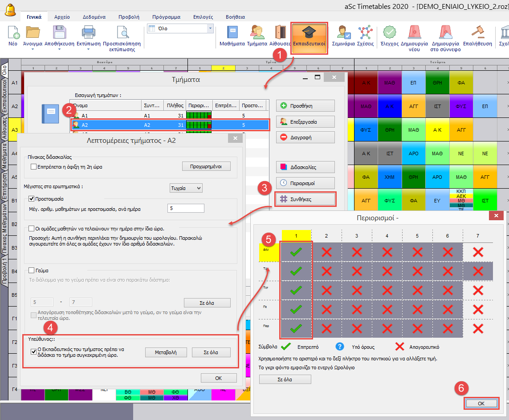Switch to the Πρόγραμμα ribbon tab
This screenshot has width=509, height=420.
pos(166,17)
